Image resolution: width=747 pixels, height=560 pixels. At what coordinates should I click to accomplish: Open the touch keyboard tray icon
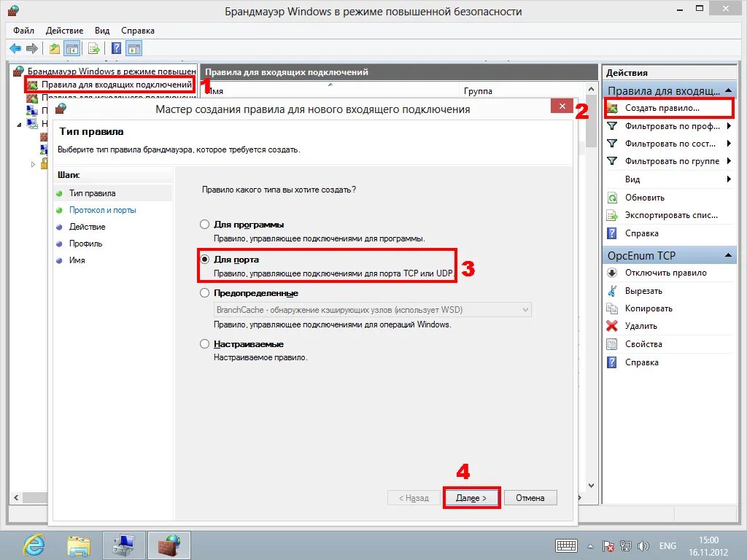click(566, 546)
